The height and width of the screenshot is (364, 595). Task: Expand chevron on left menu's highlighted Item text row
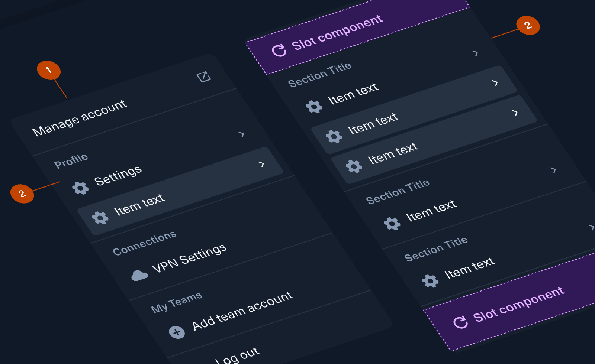pyautogui.click(x=261, y=164)
